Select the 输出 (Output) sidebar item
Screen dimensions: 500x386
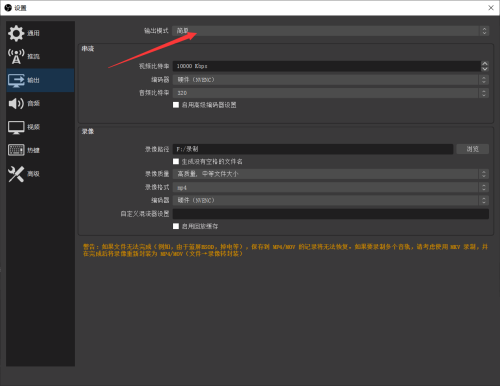[40, 80]
